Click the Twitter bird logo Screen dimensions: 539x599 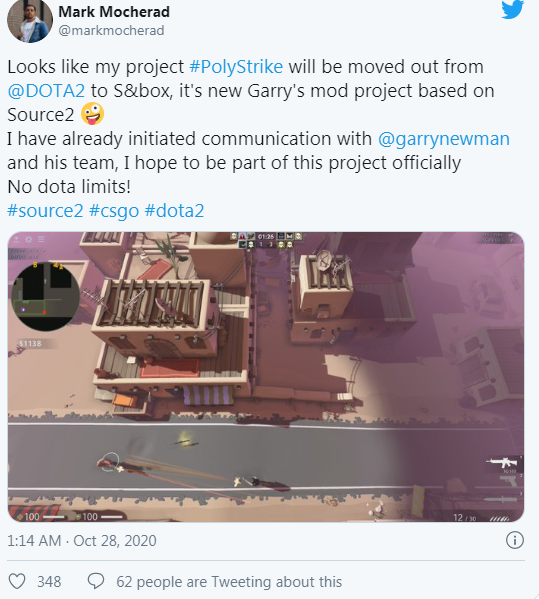point(513,9)
